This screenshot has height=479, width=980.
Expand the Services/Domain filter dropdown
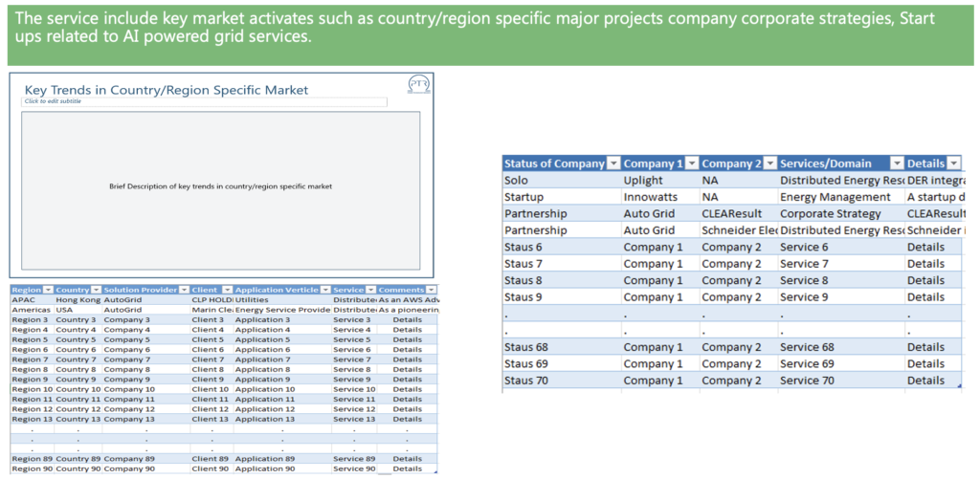click(897, 163)
